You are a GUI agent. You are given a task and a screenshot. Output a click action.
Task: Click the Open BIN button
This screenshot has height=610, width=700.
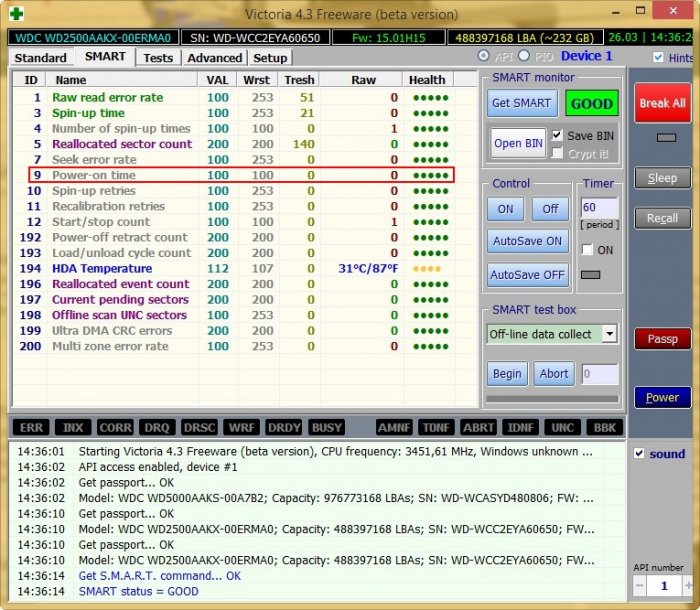[518, 143]
